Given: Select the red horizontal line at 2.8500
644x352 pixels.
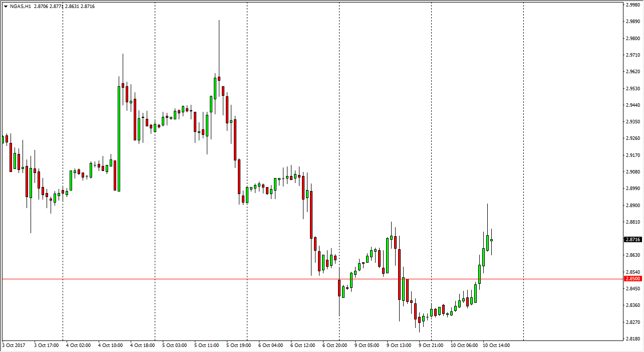Looking at the screenshot, I should click(200, 279).
